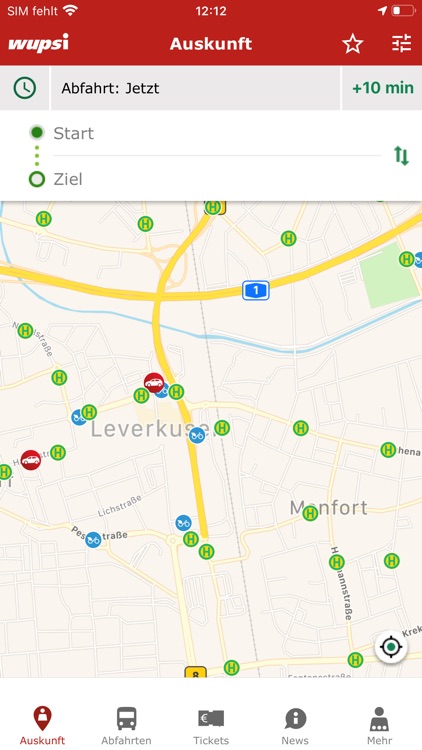Center map on current location
This screenshot has height=750, width=422.
coord(391,647)
